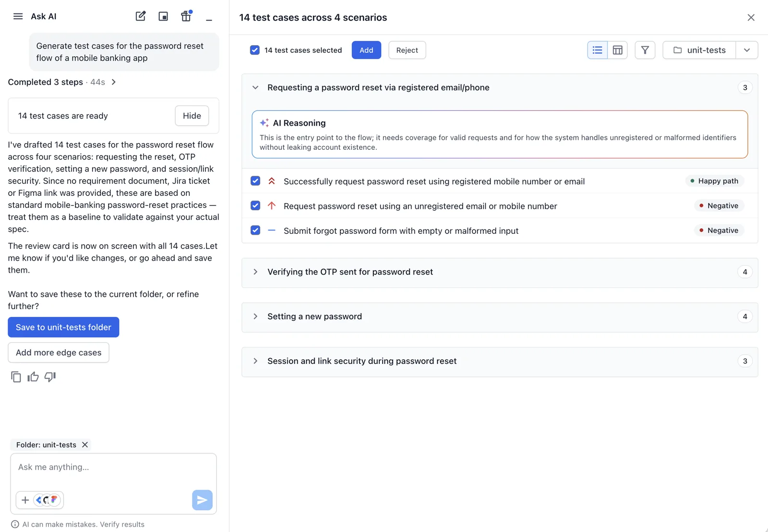
Task: Switch to table view of test cases
Action: 618,50
